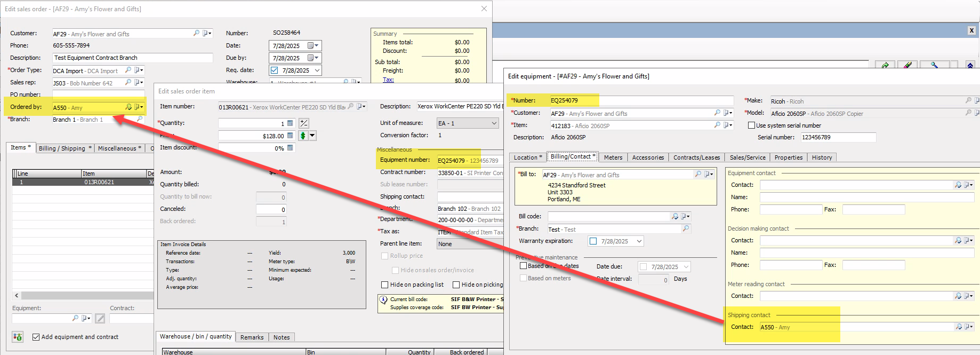
Task: Open Billing / Shipping tab
Action: click(x=65, y=148)
